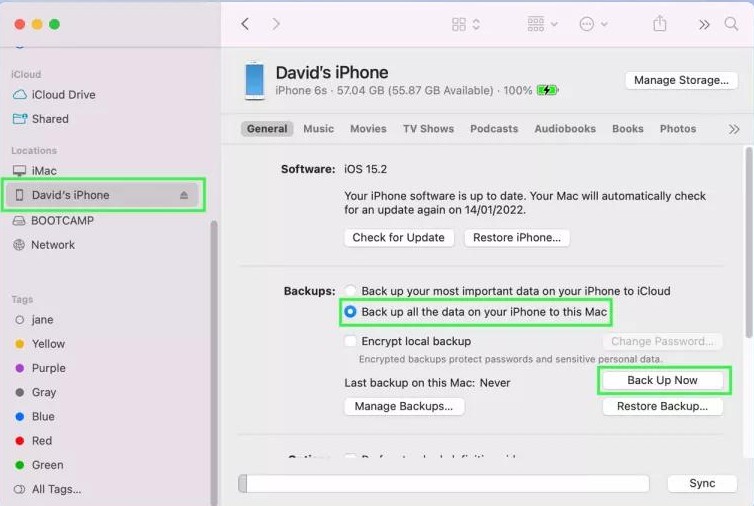Expand the more actions ellipsis menu
The image size is (754, 506).
coord(593,24)
